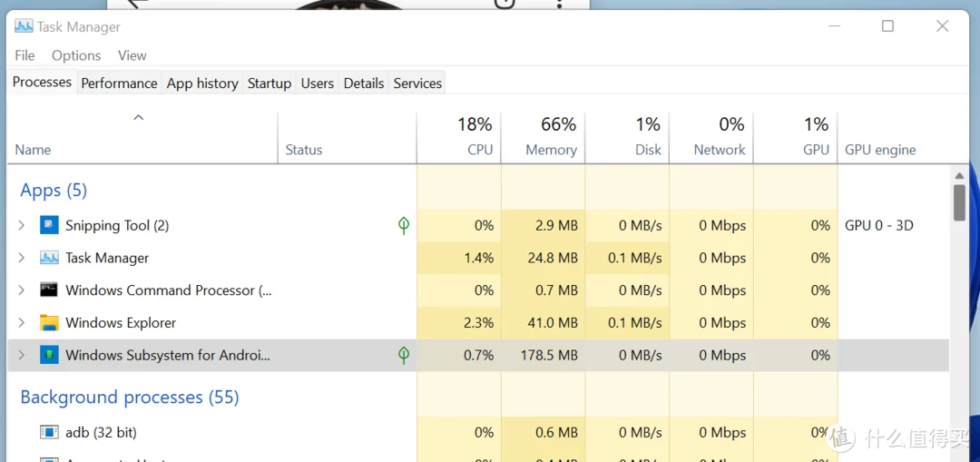This screenshot has width=980, height=462.
Task: Click the 0.7% CPU value
Action: pos(479,355)
